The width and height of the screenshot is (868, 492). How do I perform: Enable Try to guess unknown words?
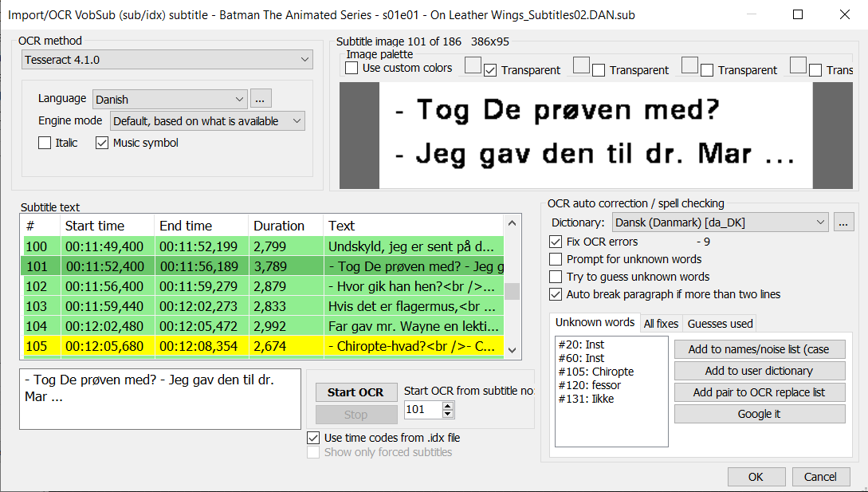click(554, 275)
